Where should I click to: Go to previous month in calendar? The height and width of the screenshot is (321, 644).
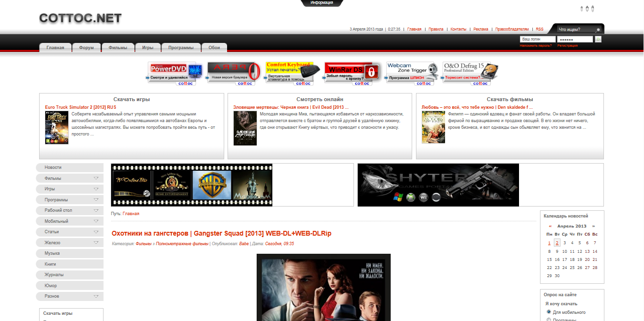[x=550, y=226]
